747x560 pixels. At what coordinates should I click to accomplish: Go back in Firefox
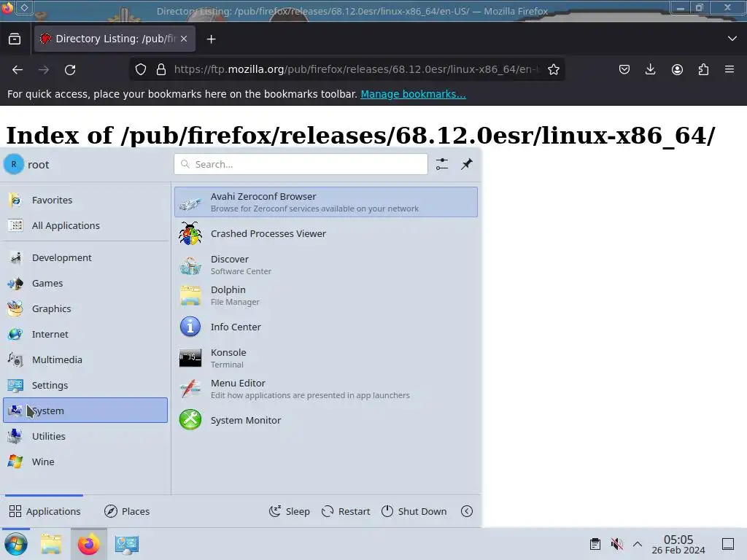(18, 69)
